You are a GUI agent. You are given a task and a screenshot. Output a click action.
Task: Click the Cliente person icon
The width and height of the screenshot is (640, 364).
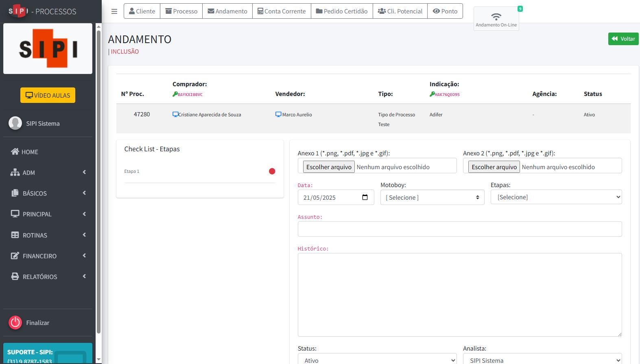(x=132, y=11)
